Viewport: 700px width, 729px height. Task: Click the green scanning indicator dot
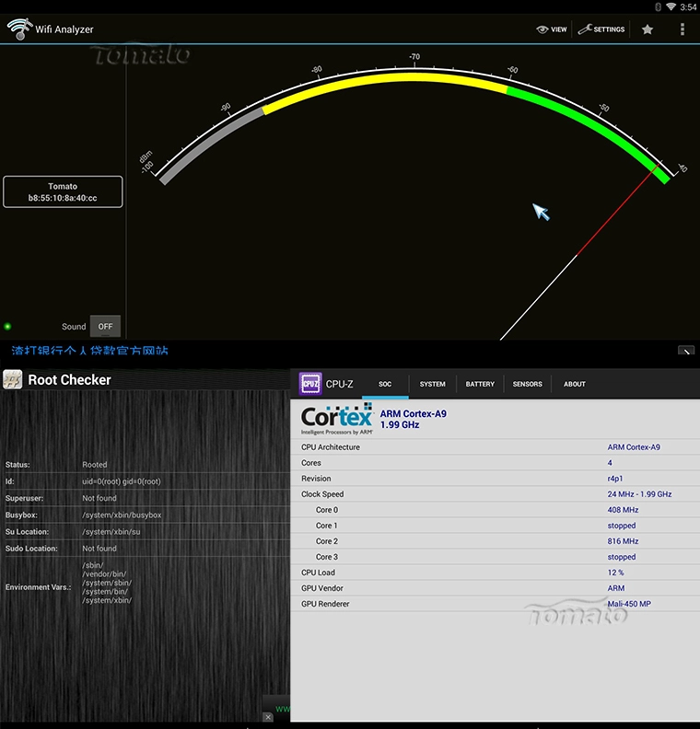tap(7, 327)
